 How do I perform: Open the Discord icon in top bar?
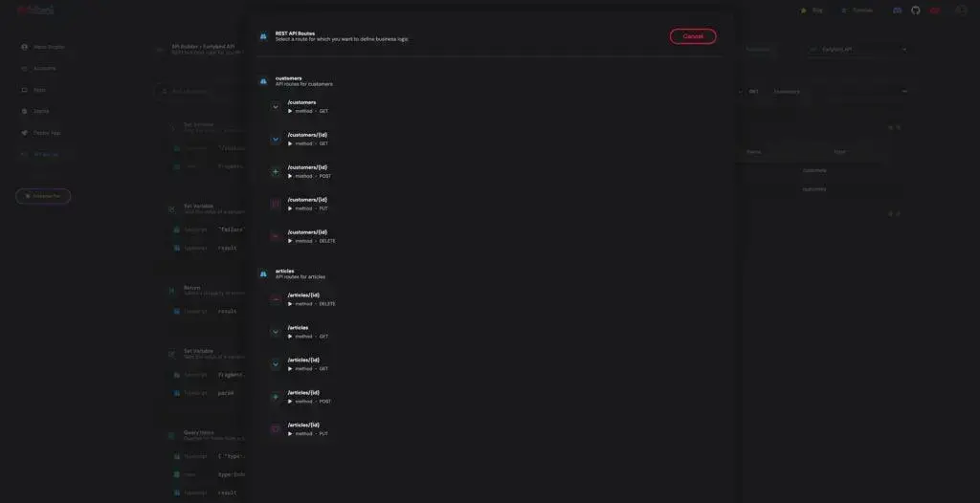click(897, 11)
